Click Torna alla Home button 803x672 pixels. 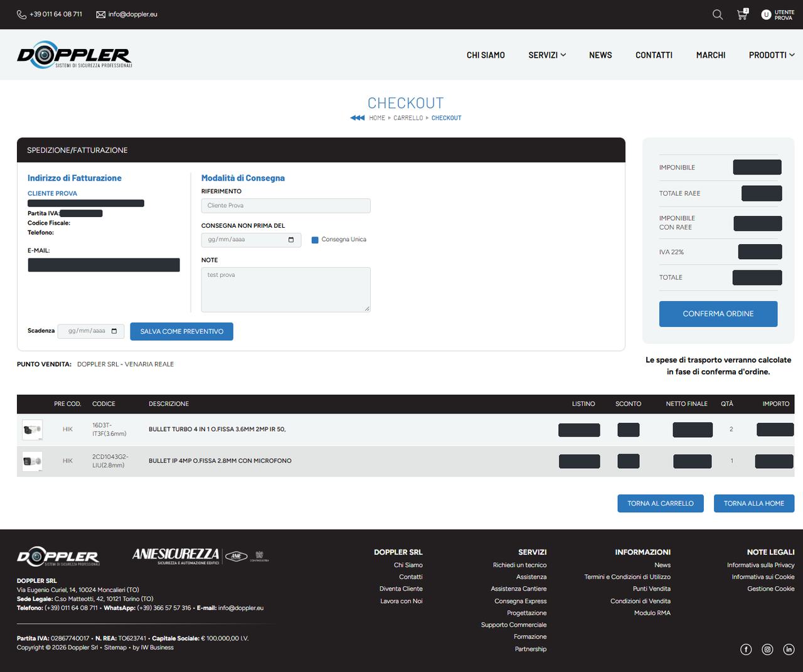click(x=754, y=503)
